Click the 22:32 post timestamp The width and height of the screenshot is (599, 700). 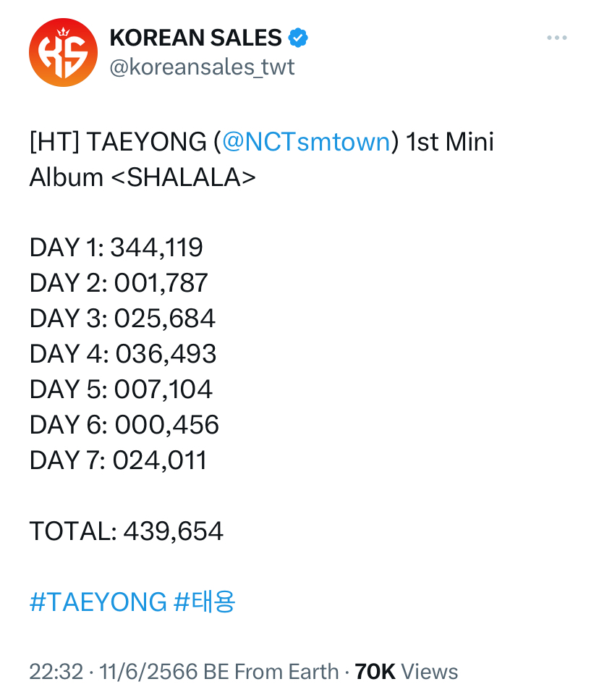click(56, 672)
